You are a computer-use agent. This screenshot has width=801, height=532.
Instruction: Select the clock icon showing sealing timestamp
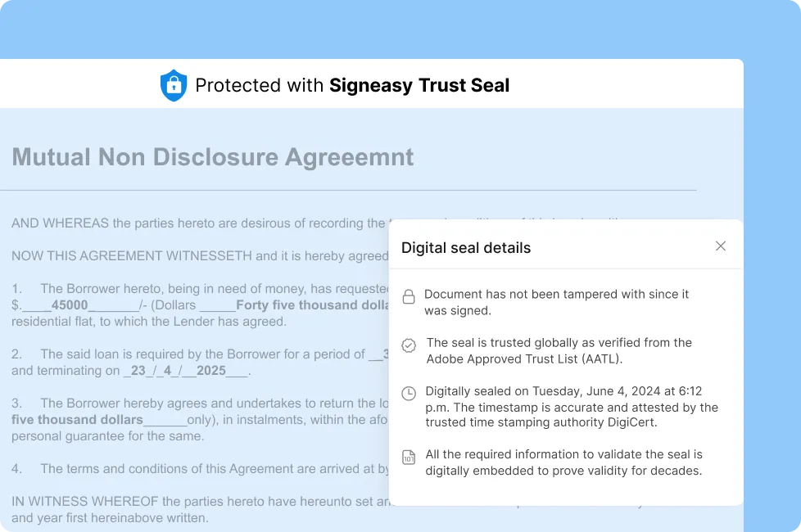[409, 393]
